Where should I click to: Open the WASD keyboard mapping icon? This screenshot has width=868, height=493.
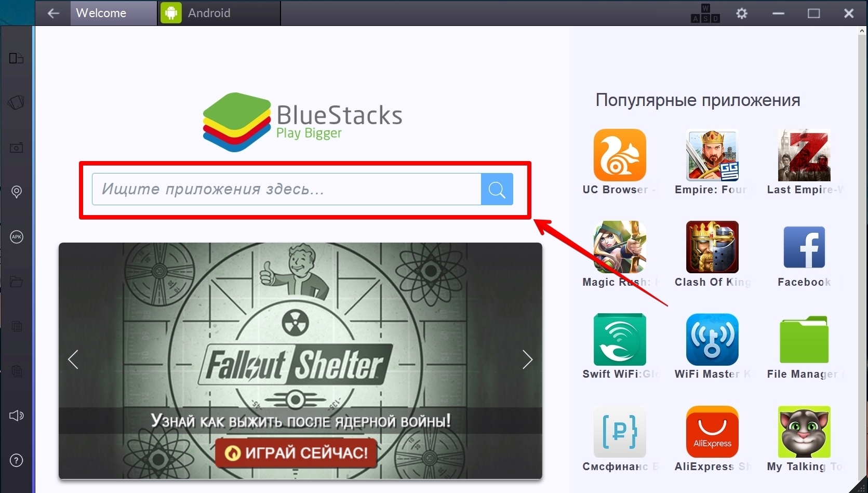(705, 14)
